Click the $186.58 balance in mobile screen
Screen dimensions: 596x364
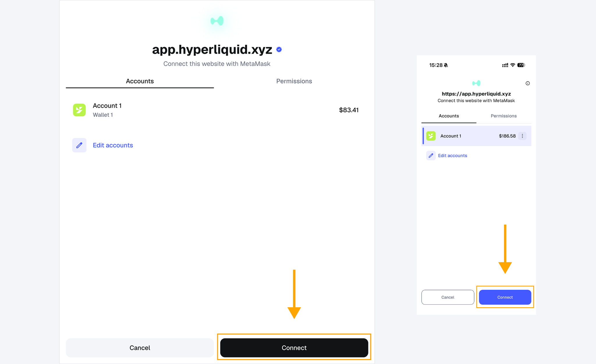[x=507, y=136]
